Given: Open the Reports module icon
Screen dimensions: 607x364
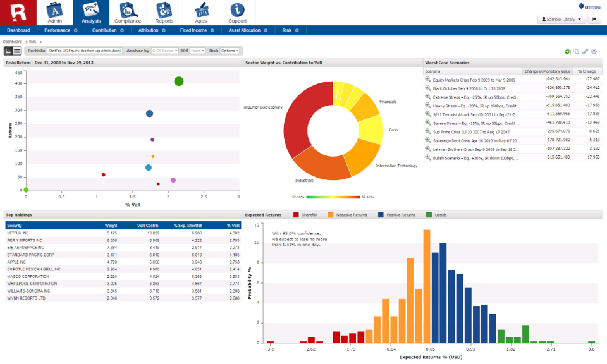Looking at the screenshot, I should click(164, 9).
